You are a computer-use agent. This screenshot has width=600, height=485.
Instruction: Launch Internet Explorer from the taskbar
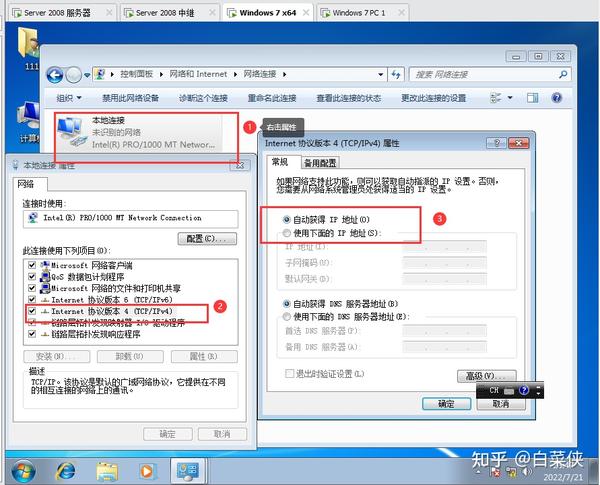65,471
